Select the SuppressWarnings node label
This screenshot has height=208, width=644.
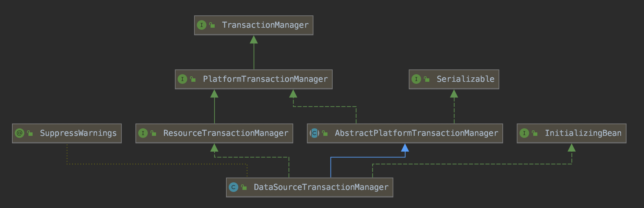[78, 133]
